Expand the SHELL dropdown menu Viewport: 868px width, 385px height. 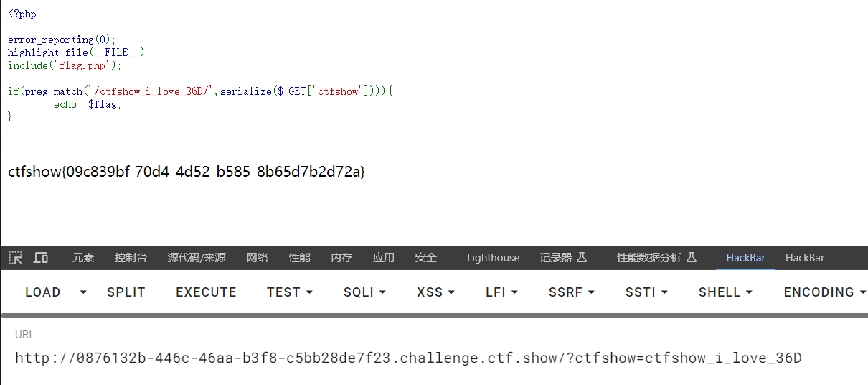725,292
